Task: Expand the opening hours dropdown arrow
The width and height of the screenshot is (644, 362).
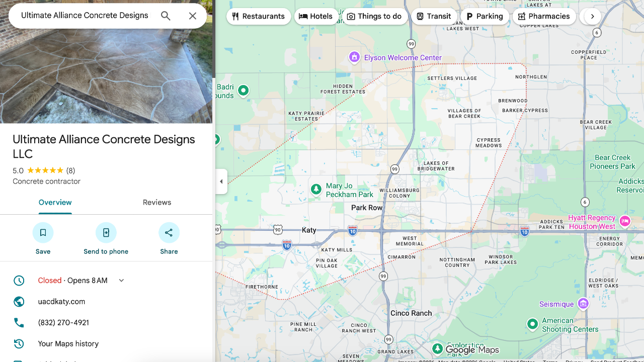Action: 121,281
